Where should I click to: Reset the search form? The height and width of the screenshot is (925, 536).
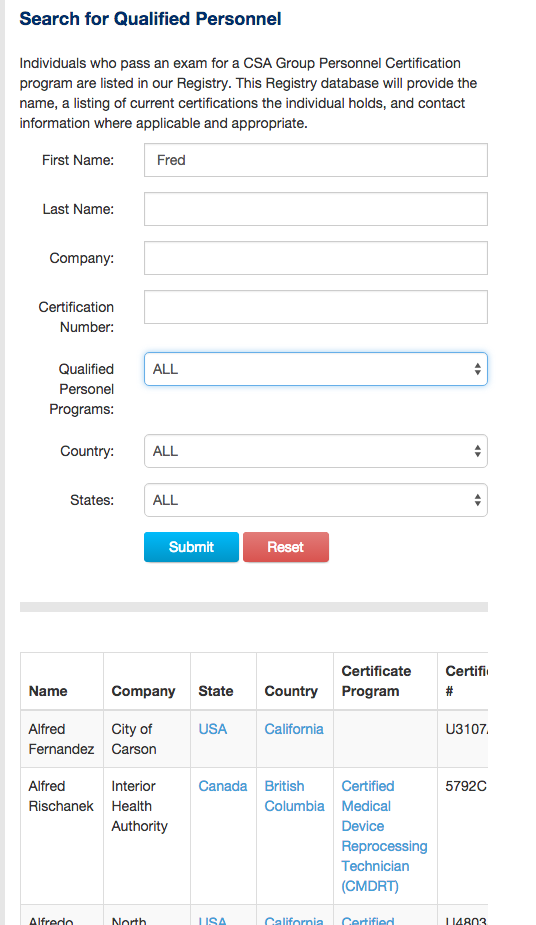[x=286, y=547]
